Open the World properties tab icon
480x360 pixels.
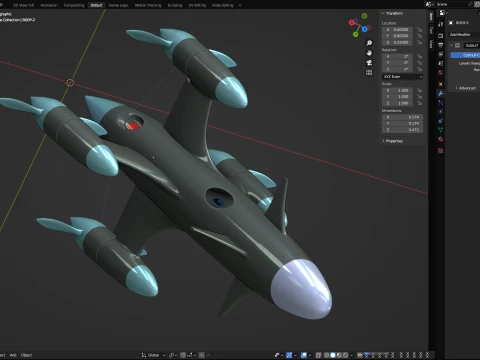pos(441,73)
